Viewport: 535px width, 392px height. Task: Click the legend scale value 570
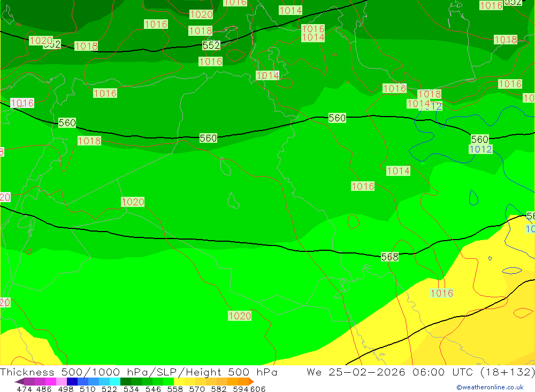197,389
